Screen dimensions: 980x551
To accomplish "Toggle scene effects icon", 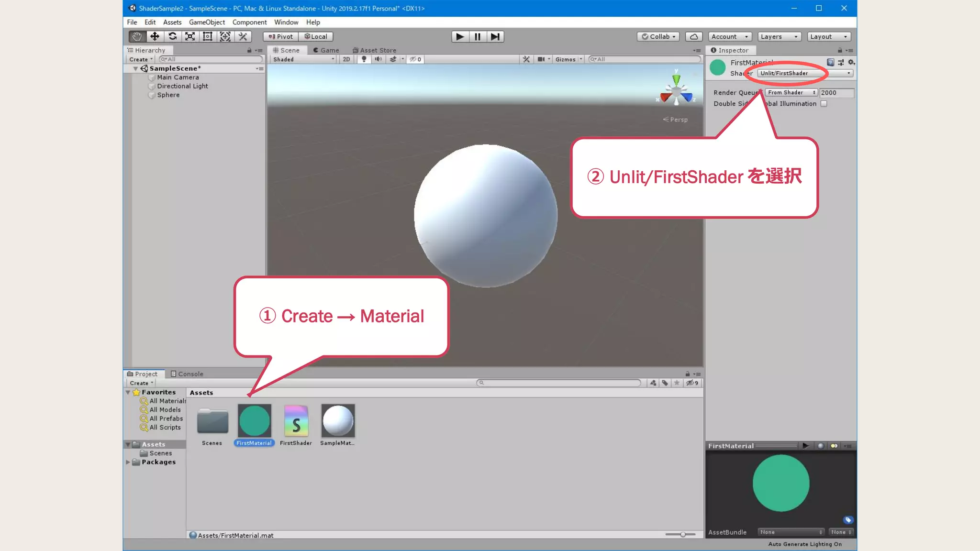I will click(393, 59).
